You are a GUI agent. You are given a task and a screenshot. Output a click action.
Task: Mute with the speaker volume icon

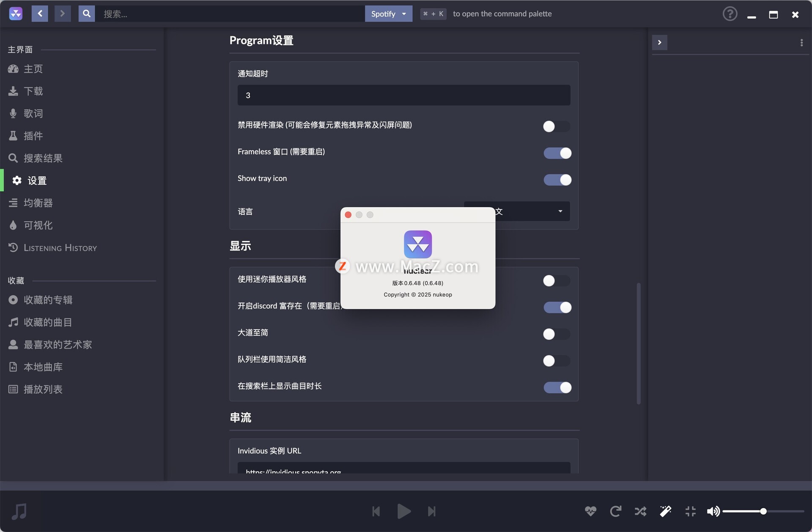(713, 512)
